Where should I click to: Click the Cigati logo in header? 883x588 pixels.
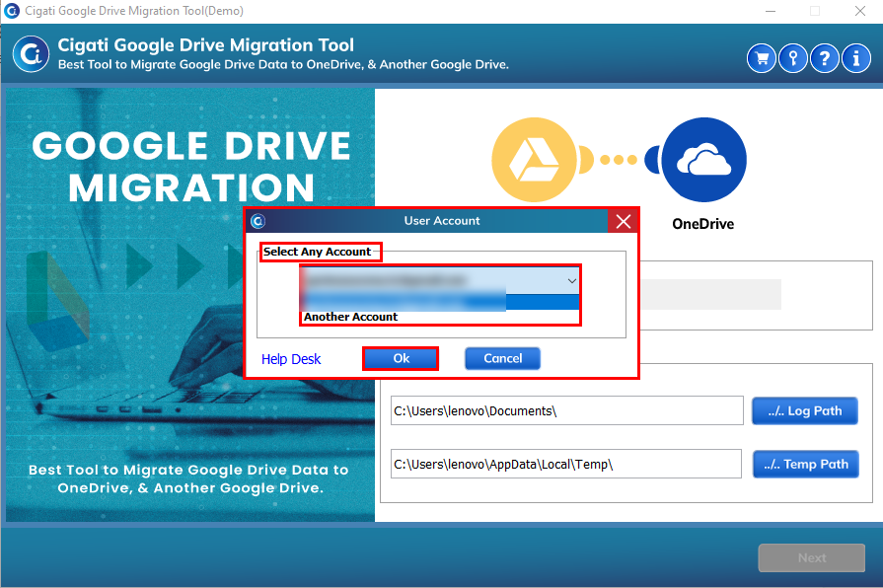pos(31,54)
